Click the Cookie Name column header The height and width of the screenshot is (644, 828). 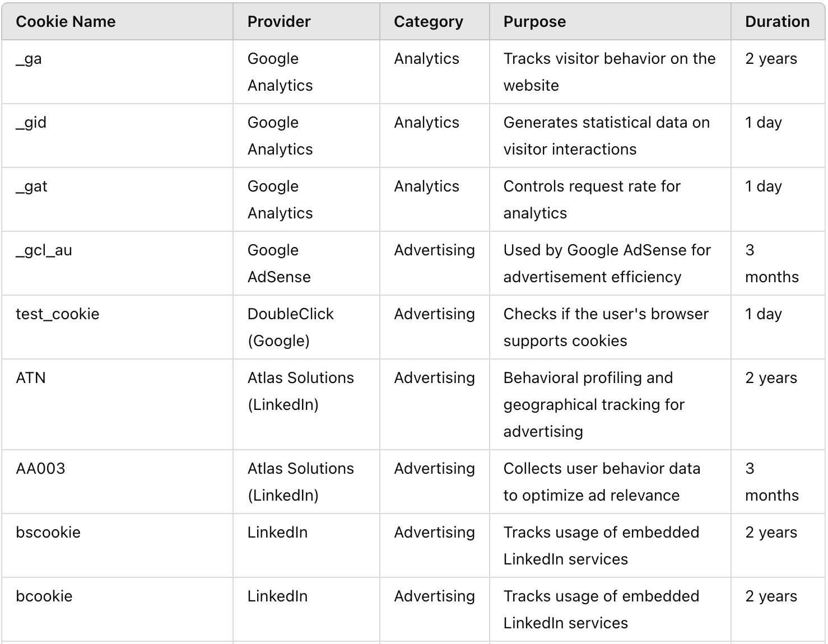tap(66, 22)
